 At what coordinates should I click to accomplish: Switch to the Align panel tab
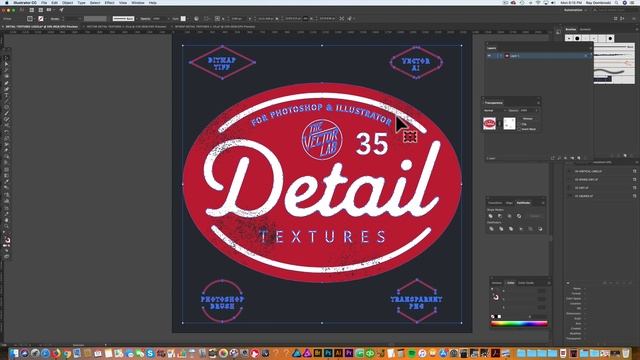(x=509, y=203)
